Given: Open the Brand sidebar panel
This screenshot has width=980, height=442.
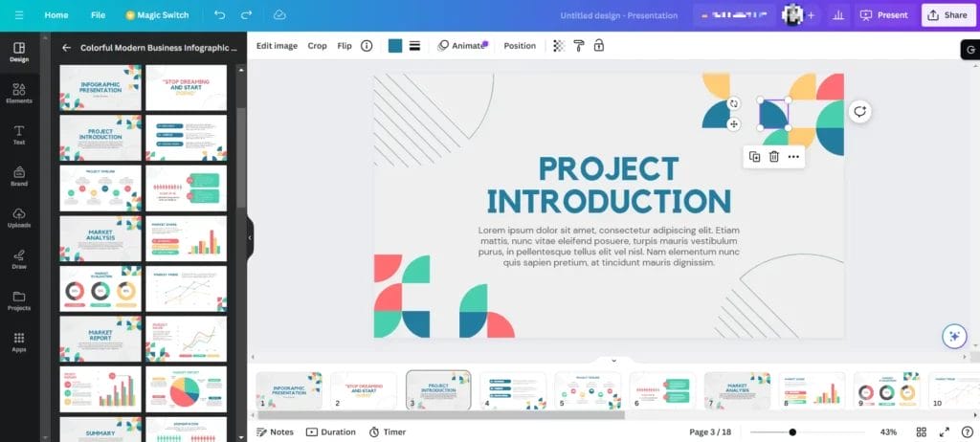Looking at the screenshot, I should 19,176.
